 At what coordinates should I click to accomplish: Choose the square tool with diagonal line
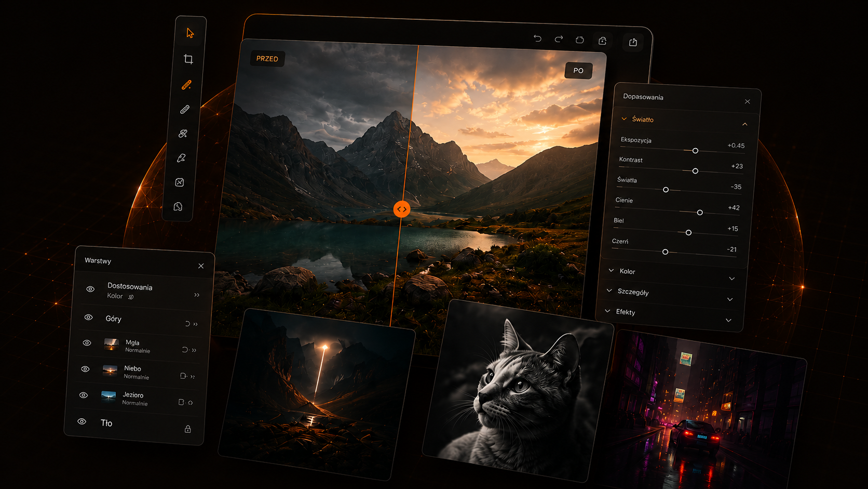coord(180,182)
